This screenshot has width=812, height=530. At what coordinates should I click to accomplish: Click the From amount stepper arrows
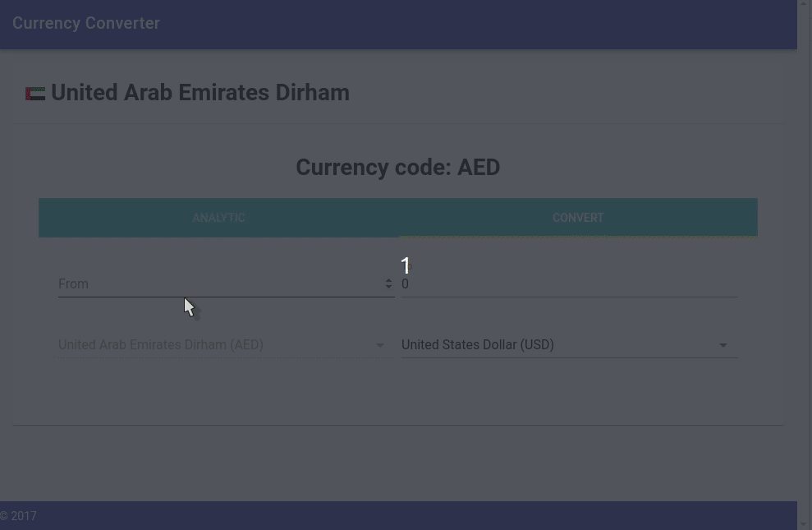tap(388, 283)
